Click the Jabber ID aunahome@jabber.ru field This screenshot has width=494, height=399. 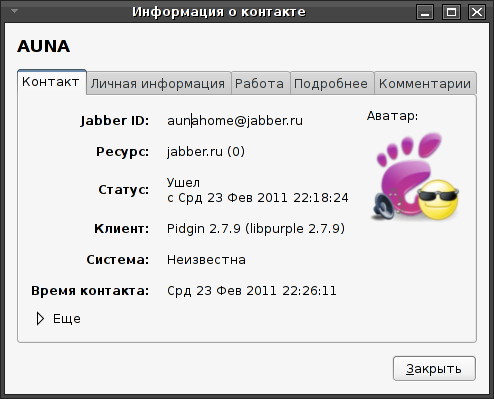coord(235,121)
